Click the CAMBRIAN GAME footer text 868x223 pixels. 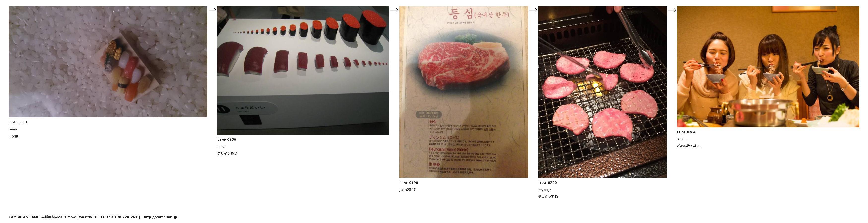pyautogui.click(x=24, y=217)
